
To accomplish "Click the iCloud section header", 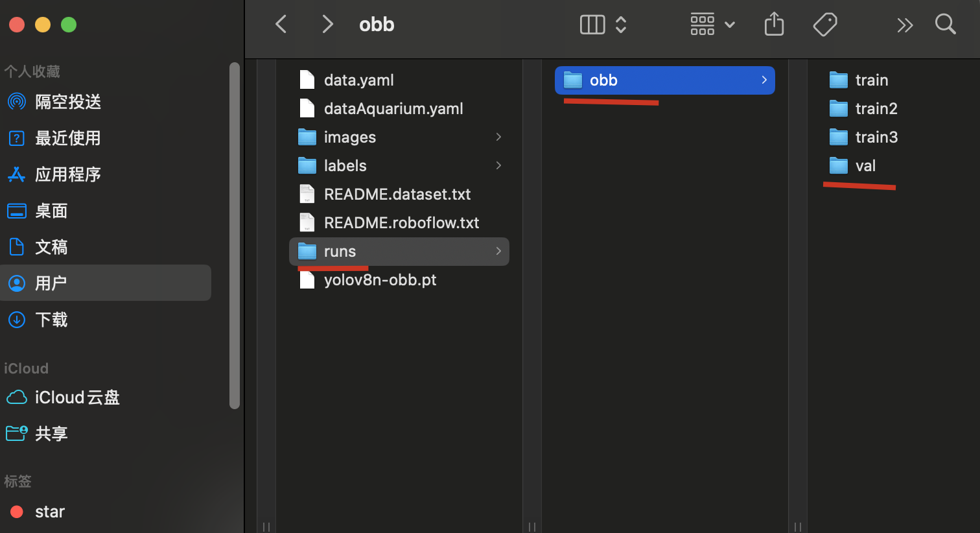I will [26, 368].
